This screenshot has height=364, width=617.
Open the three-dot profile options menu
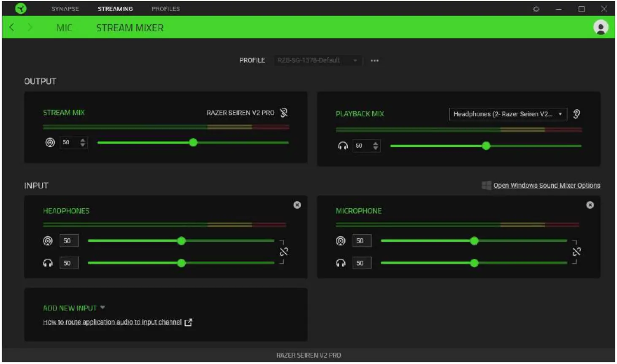tap(374, 61)
